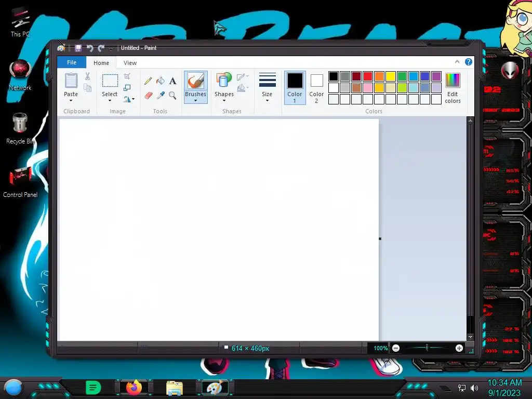Viewport: 532px width, 399px height.
Task: Click the vertical scrollbar down arrow
Action: [470, 337]
